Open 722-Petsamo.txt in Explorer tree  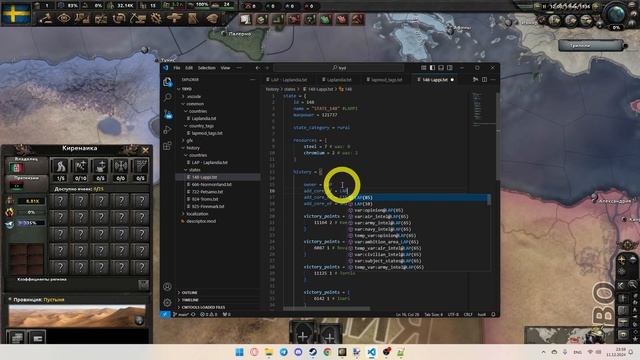pyautogui.click(x=207, y=192)
